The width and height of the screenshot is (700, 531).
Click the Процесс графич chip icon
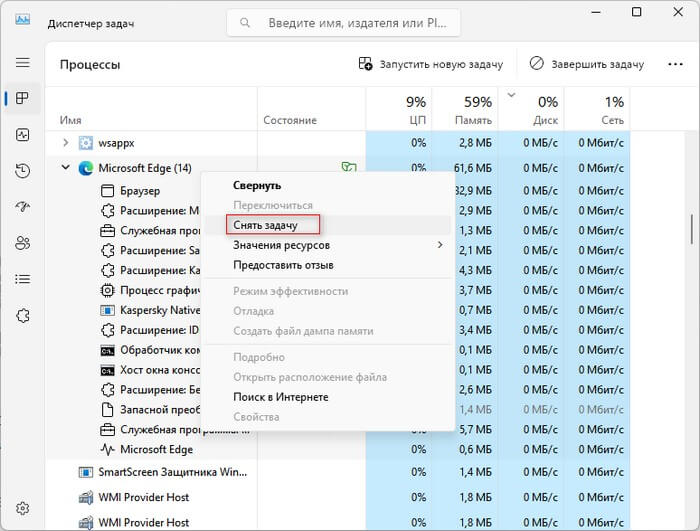click(x=107, y=290)
